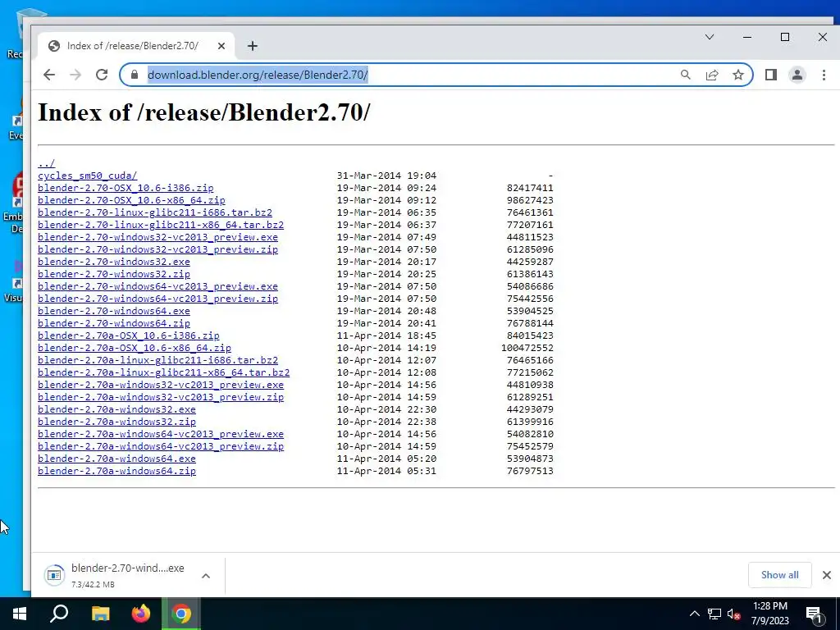Open a new browser tab
The width and height of the screenshot is (840, 630).
253,46
